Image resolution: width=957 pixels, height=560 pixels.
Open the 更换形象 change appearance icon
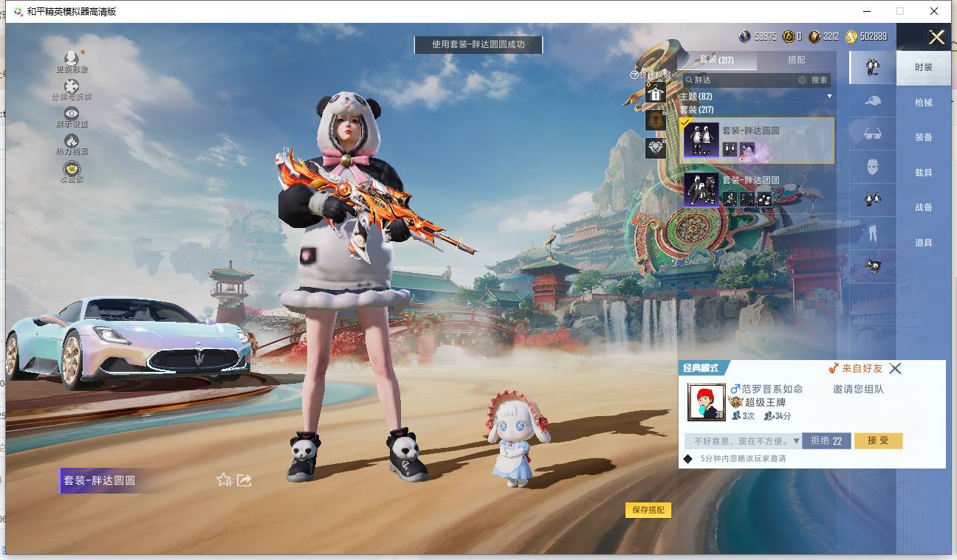[72, 59]
